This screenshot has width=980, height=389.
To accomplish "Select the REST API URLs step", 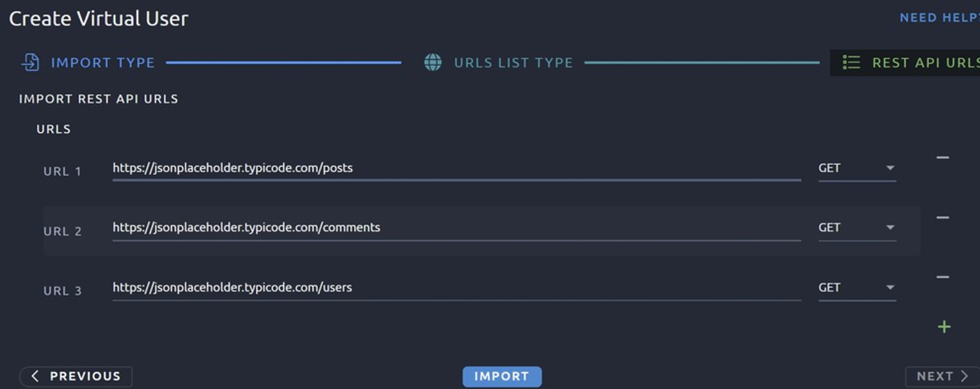I will tap(925, 63).
